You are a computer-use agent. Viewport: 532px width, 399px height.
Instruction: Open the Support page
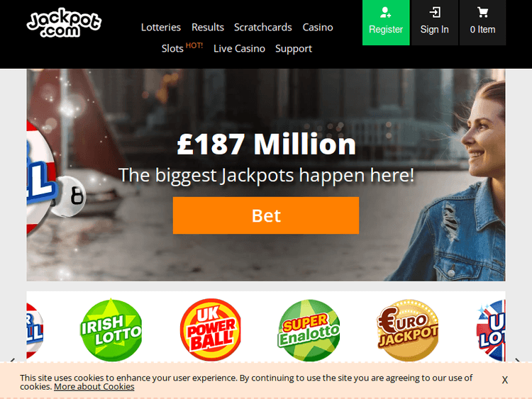pos(294,49)
